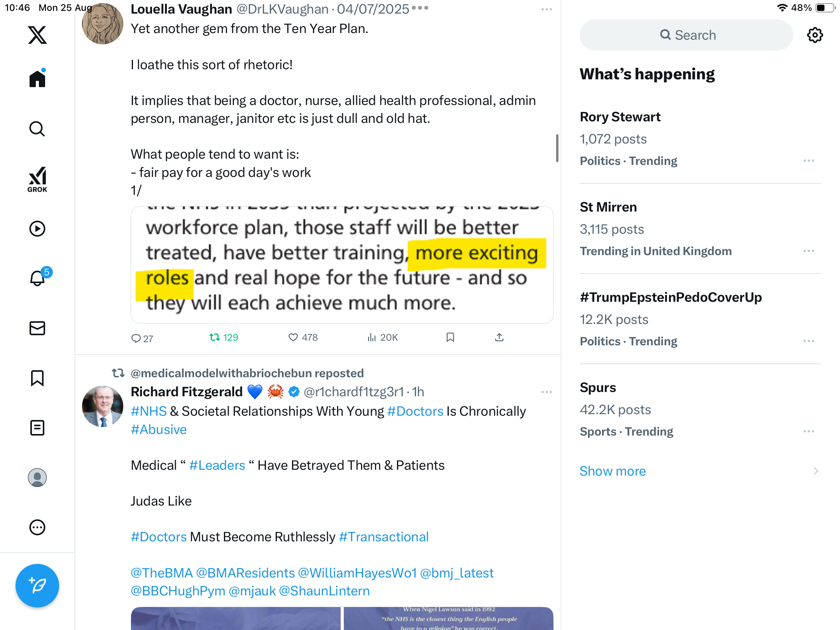
Task: Open the Lists icon in sidebar
Action: click(37, 428)
